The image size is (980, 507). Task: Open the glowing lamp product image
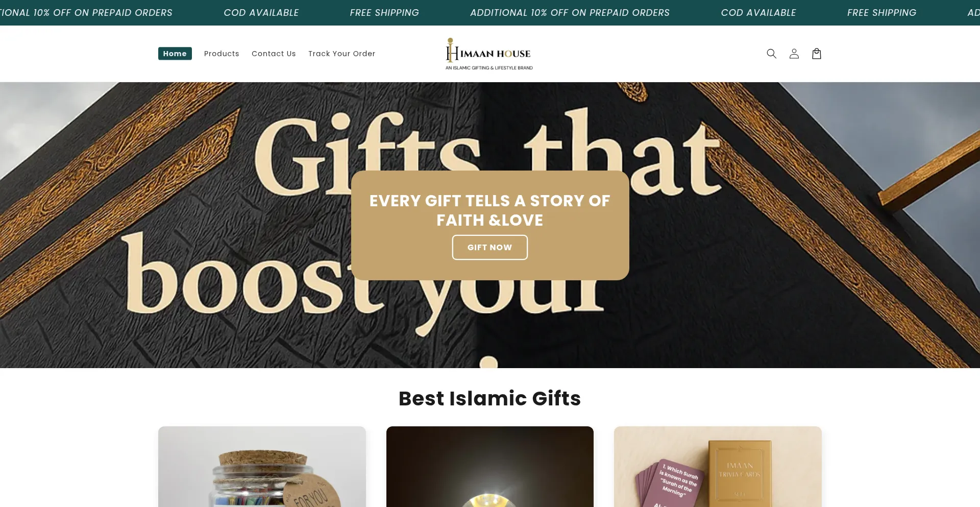point(490,467)
